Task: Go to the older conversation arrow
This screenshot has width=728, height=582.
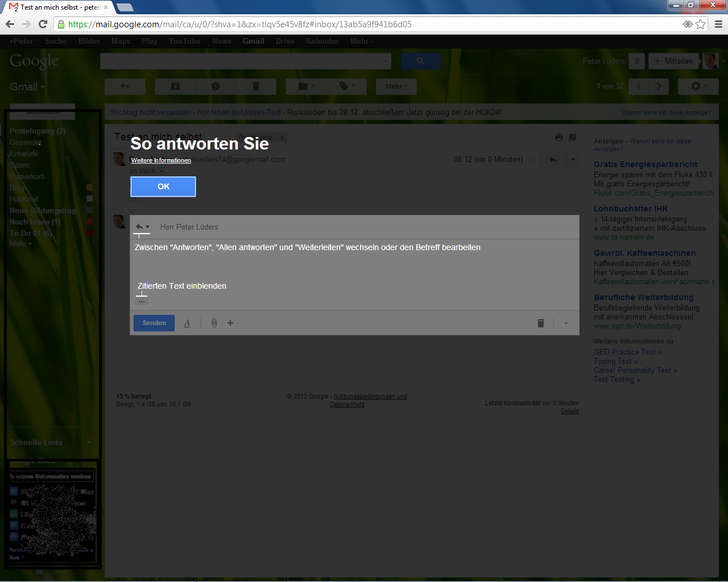Action: (659, 86)
